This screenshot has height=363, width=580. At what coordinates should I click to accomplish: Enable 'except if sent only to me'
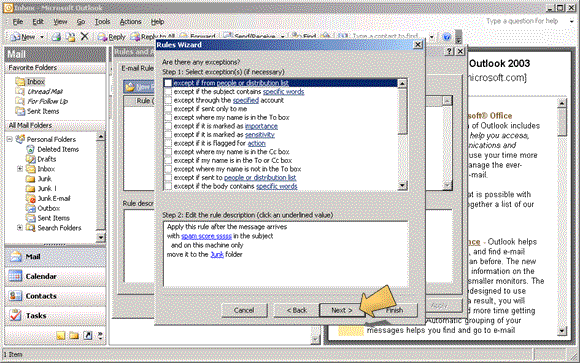[168, 109]
